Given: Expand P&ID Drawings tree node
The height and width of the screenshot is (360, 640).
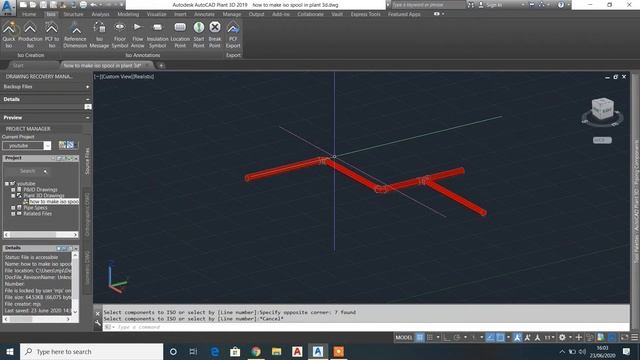Looking at the screenshot, I should pyautogui.click(x=13, y=190).
